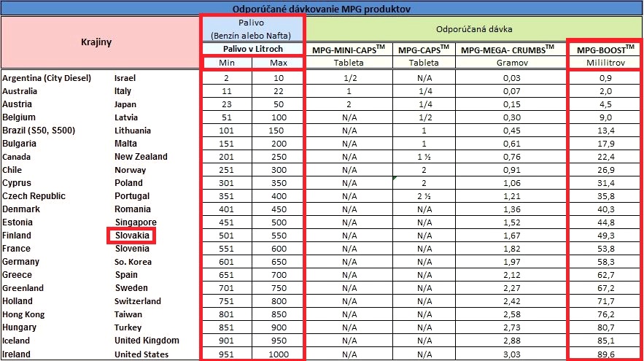
Task: Click the Max column header
Action: pyautogui.click(x=278, y=63)
